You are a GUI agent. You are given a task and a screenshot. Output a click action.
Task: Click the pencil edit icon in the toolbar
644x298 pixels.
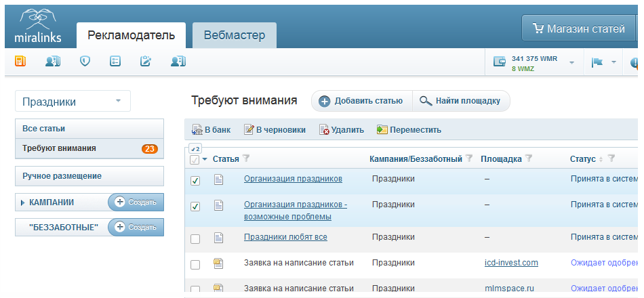click(145, 62)
